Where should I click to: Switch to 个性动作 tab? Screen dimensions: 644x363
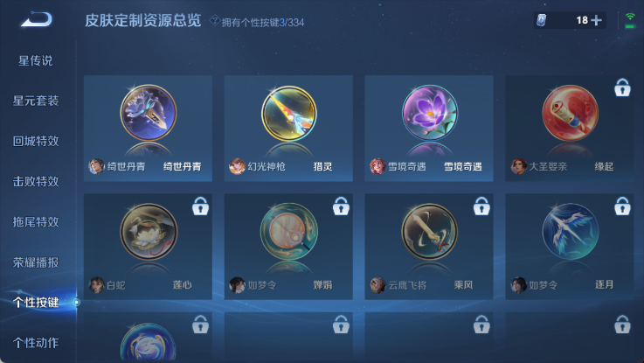click(36, 343)
